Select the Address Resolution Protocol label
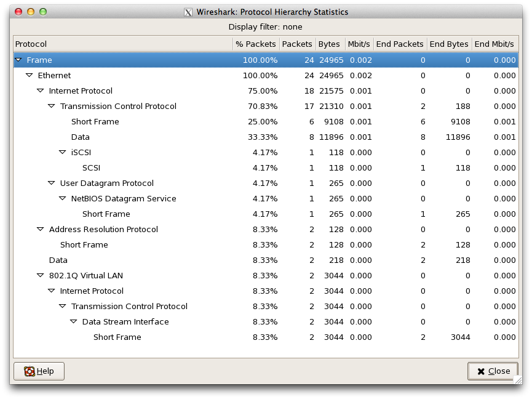This screenshot has height=399, width=532. tap(103, 229)
